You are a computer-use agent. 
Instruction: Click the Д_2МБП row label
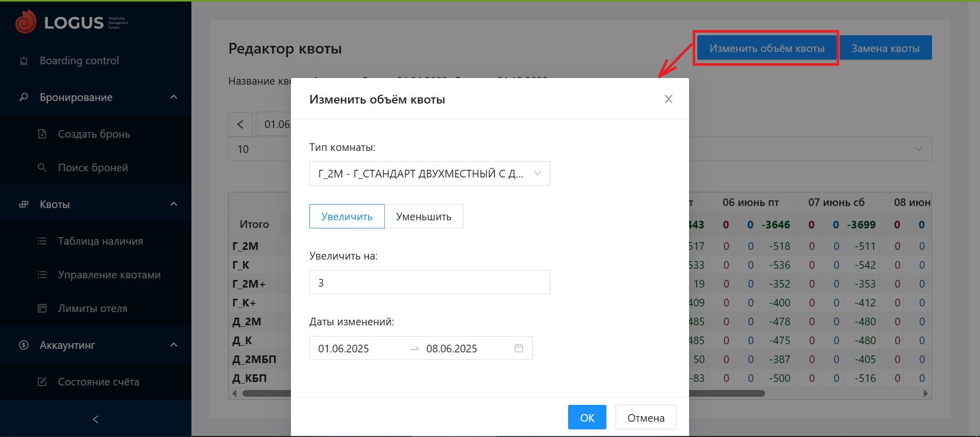[254, 359]
